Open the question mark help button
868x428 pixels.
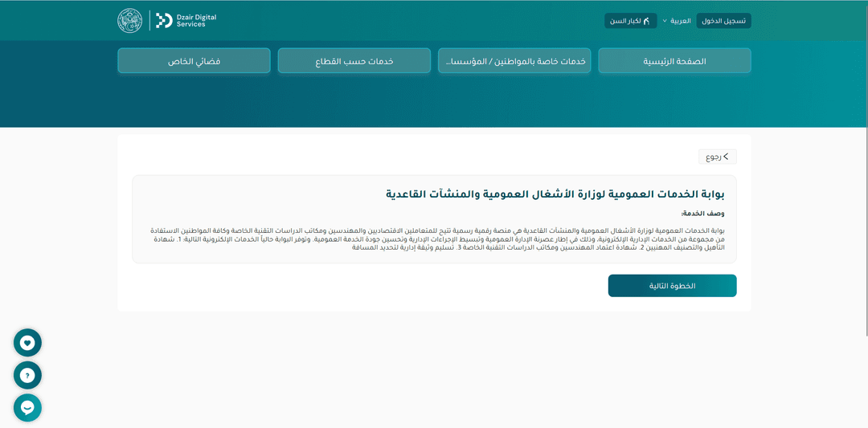[x=27, y=376]
